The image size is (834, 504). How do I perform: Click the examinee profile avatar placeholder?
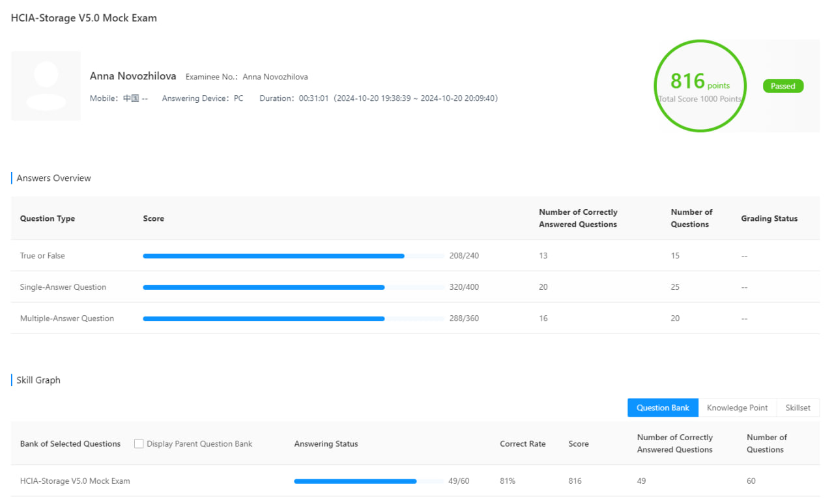tap(46, 86)
